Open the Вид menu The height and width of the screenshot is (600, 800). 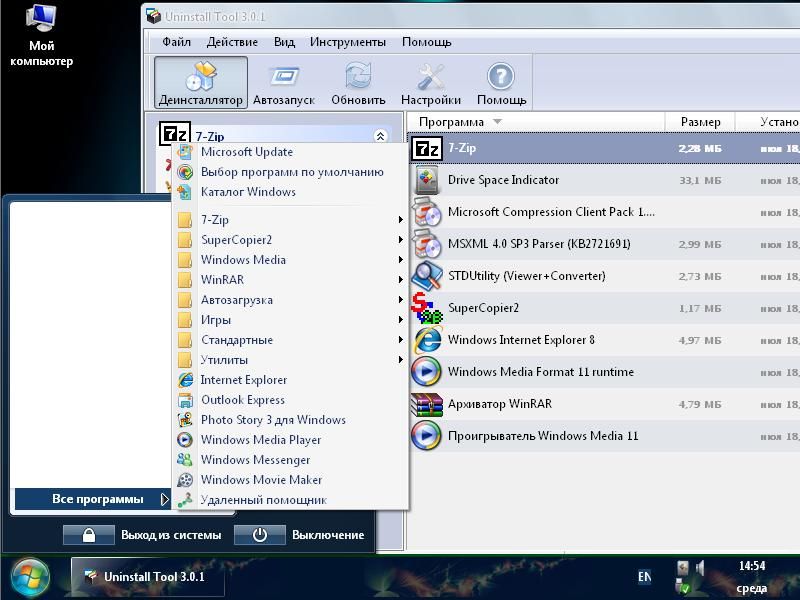point(284,42)
